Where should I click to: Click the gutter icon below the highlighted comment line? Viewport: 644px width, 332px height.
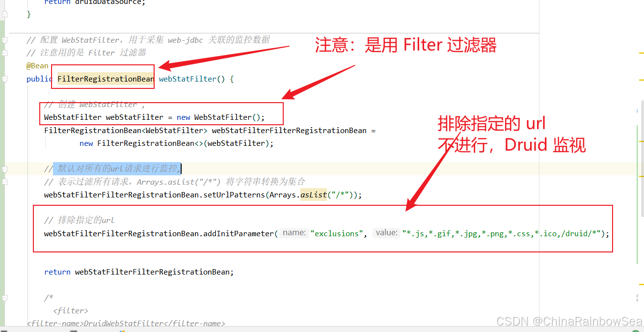(x=5, y=181)
